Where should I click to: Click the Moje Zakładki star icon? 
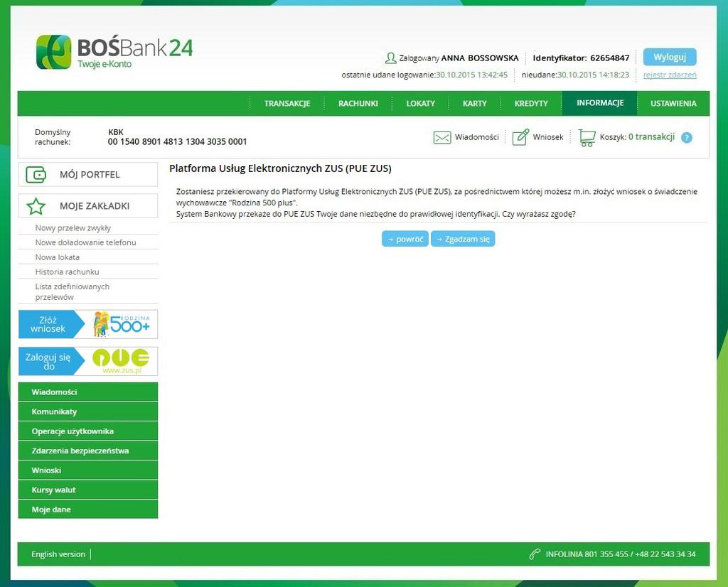click(36, 206)
